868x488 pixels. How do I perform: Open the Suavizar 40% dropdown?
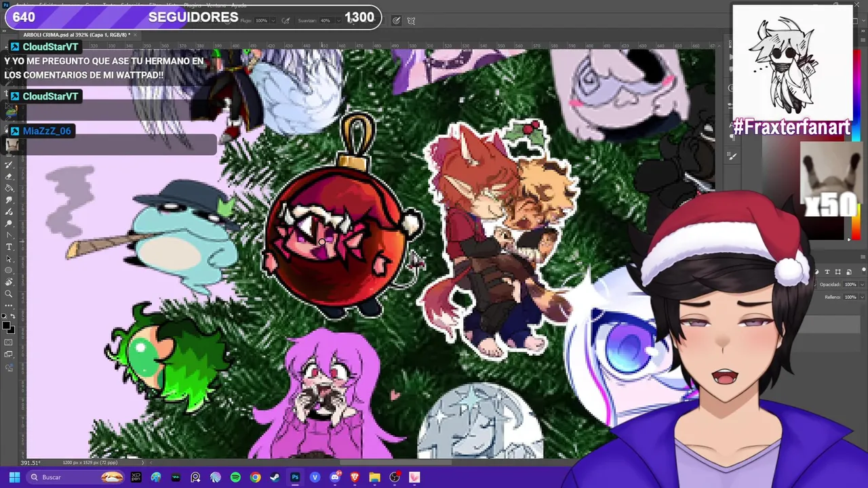[x=339, y=21]
